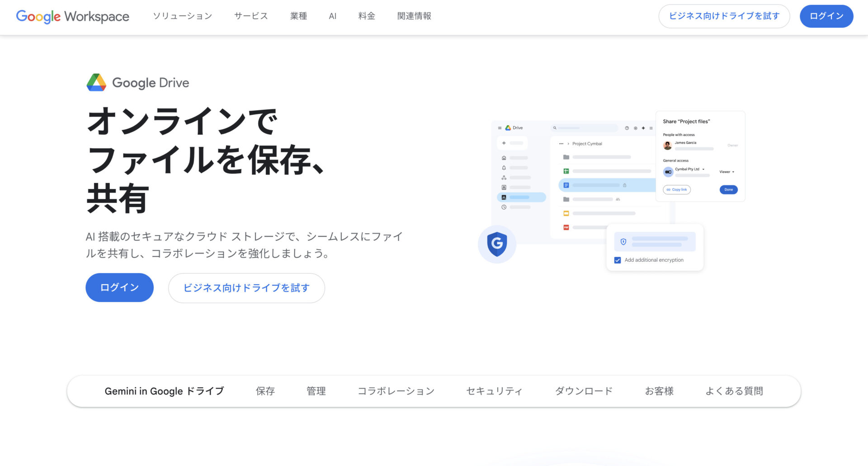The width and height of the screenshot is (868, 466).
Task: Select the セキュリティ tab
Action: (x=495, y=391)
